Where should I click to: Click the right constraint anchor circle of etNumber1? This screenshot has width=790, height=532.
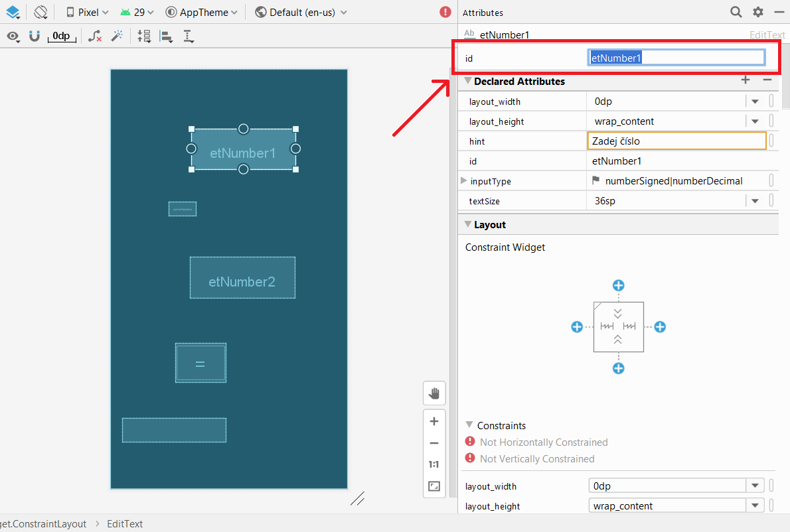(x=295, y=149)
